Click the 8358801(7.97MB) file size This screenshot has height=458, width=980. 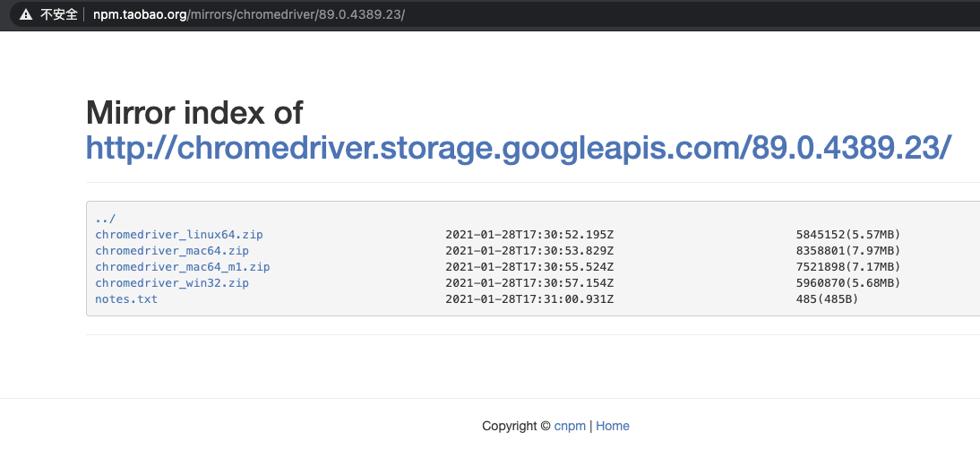point(847,251)
